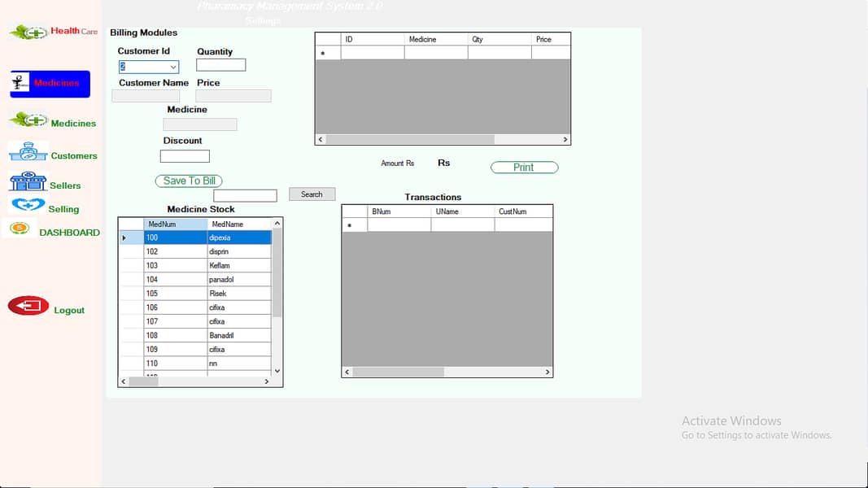
Task: Click the Customers icon in sidebar
Action: coord(28,152)
